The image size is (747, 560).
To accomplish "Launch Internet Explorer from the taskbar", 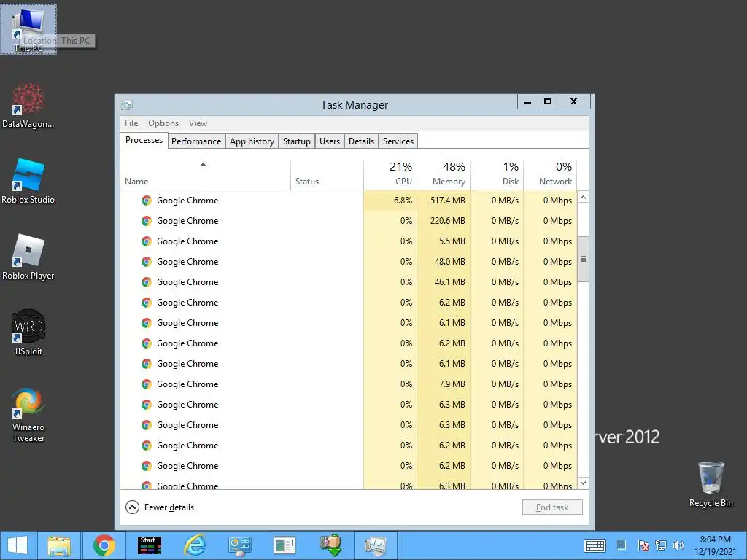I will tap(194, 545).
